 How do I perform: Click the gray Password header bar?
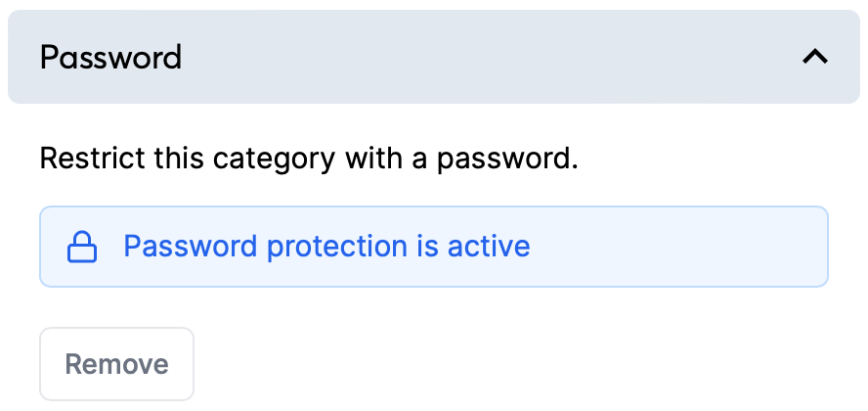(x=434, y=57)
